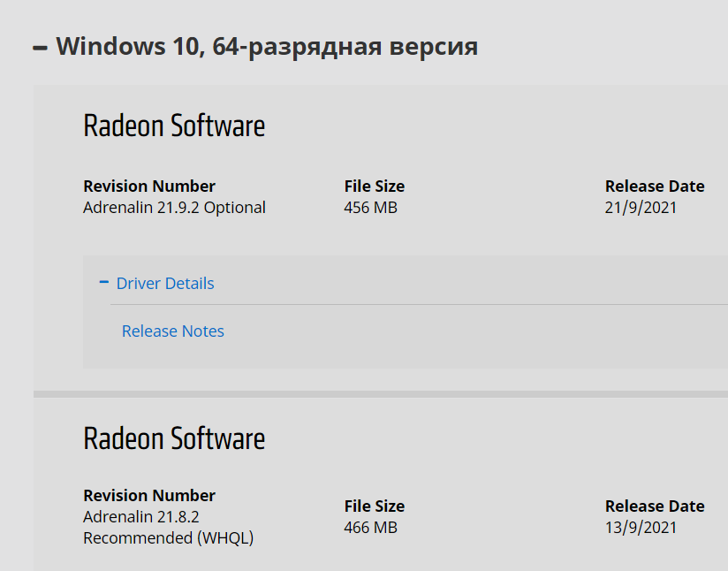Click Revision Number label above Adrenalin 21.9.2
This screenshot has height=571, width=728.
(x=149, y=187)
